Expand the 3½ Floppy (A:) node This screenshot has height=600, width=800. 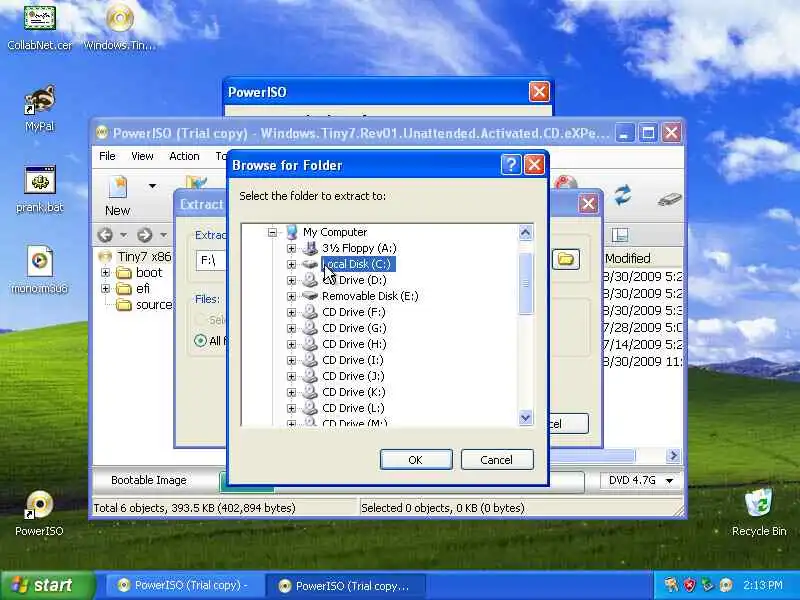[x=291, y=248]
